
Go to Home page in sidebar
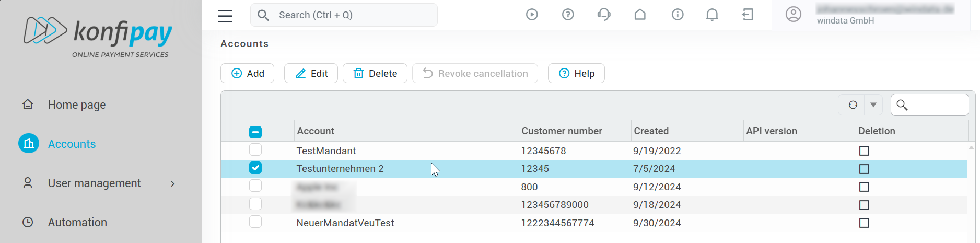77,105
